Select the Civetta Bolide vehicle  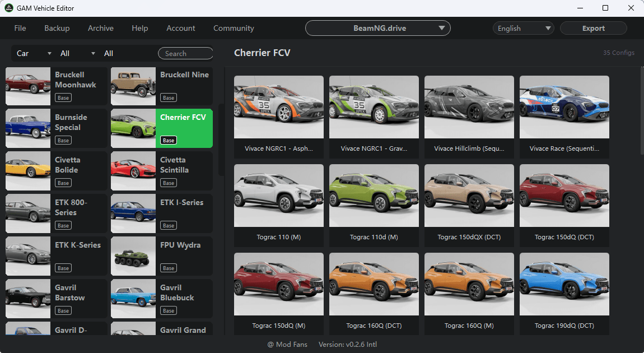(x=56, y=171)
